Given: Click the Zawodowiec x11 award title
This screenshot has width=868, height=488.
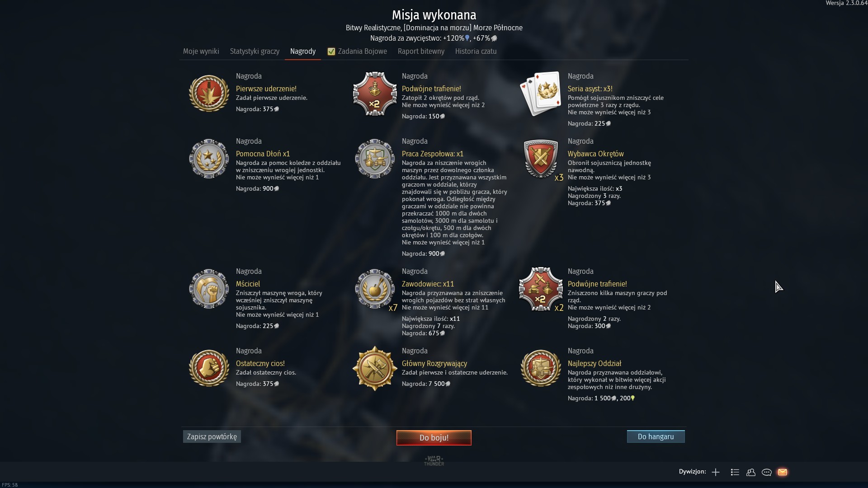Looking at the screenshot, I should 428,284.
